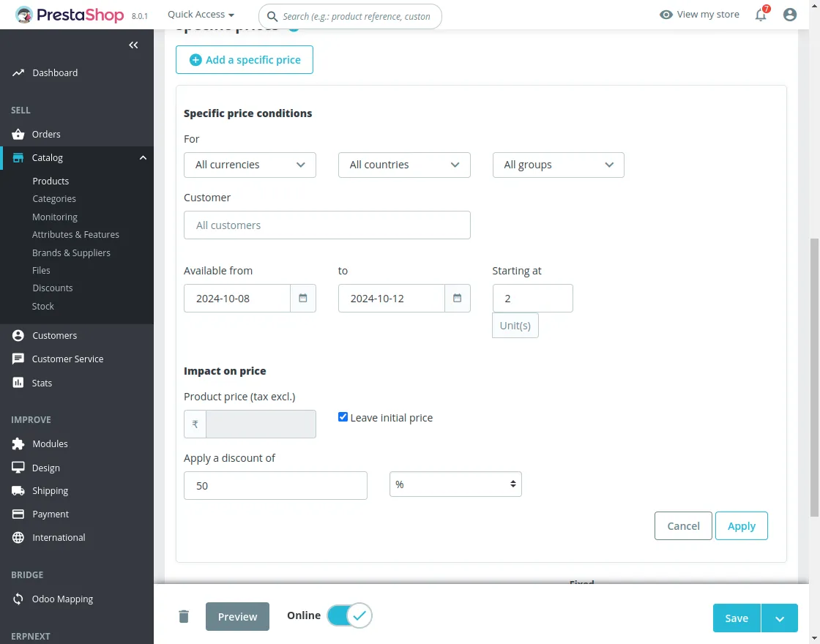Image resolution: width=820 pixels, height=644 pixels.
Task: Click the All customers input field
Action: point(327,225)
